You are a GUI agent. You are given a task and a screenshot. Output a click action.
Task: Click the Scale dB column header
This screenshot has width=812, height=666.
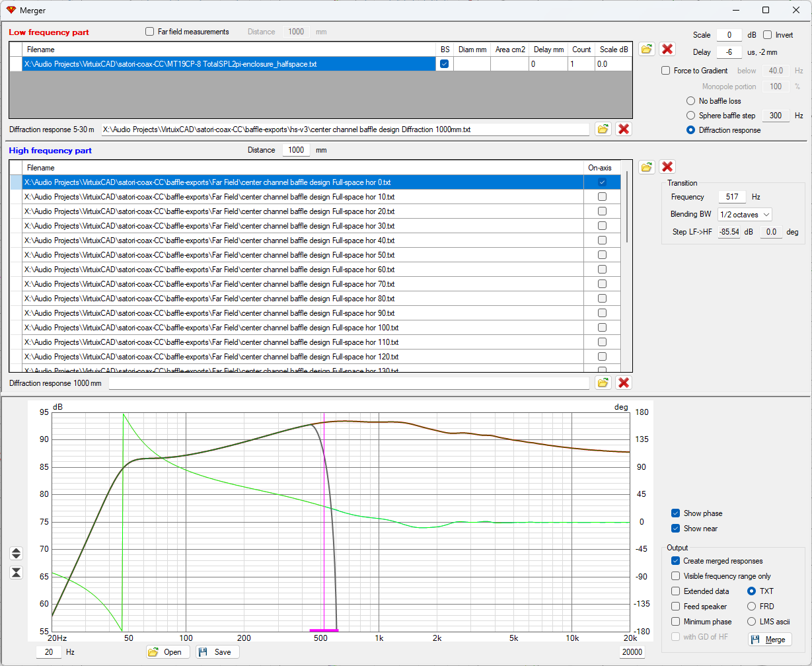[x=613, y=50]
